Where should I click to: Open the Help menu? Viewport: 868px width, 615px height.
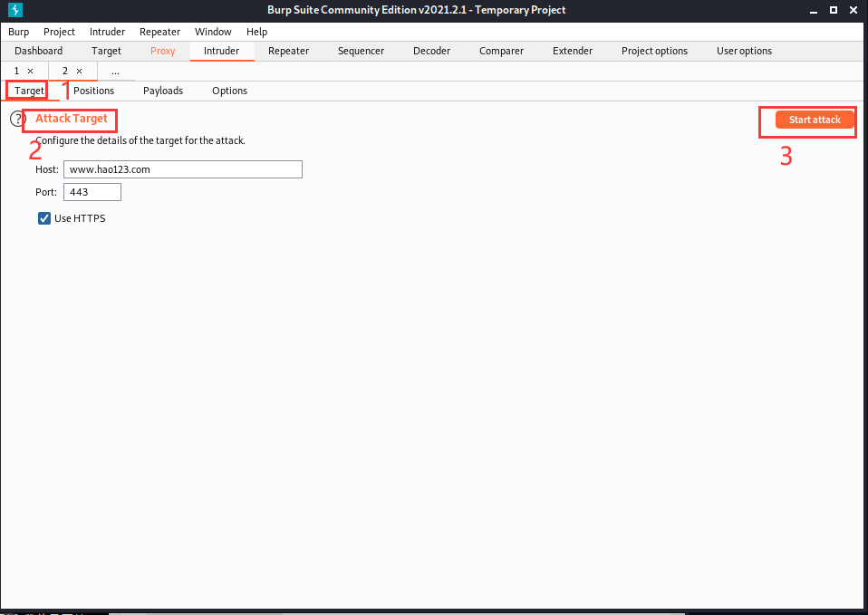(256, 32)
